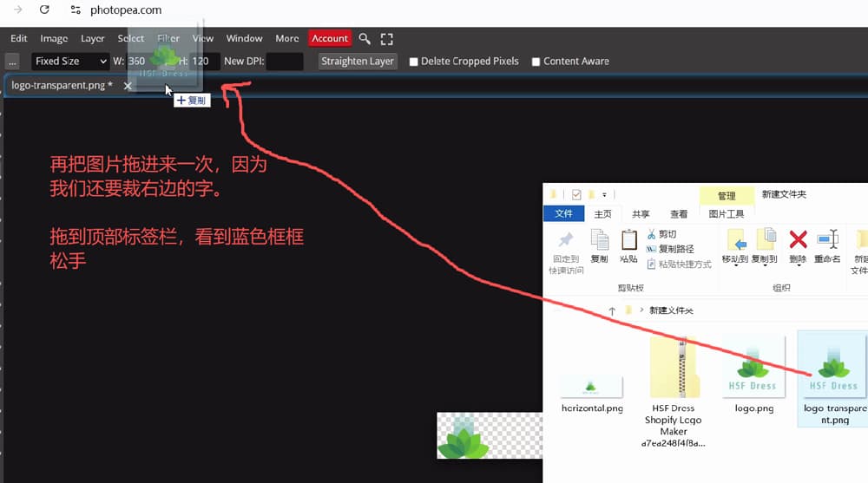Switch to logo-transparent.png document tab
This screenshot has width=868, height=483.
62,85
